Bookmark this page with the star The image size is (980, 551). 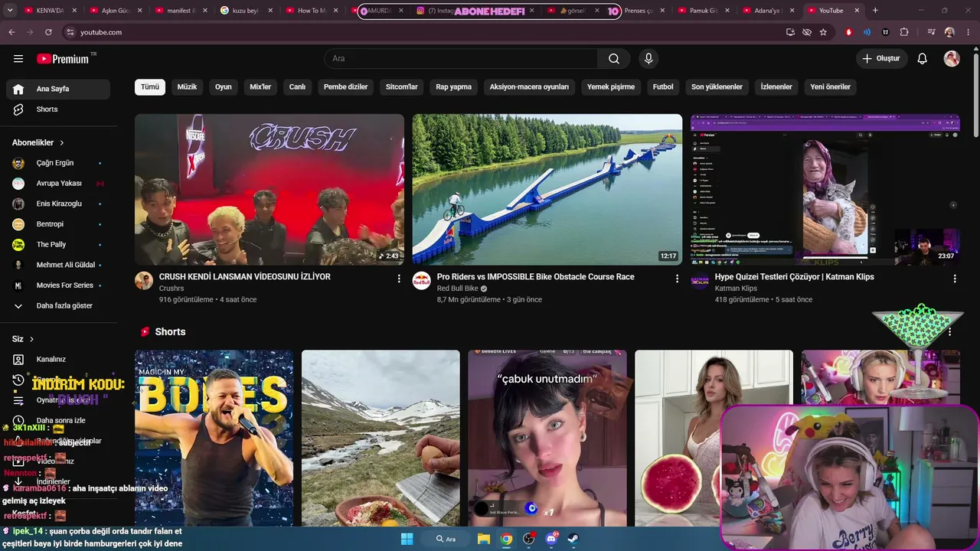click(823, 32)
